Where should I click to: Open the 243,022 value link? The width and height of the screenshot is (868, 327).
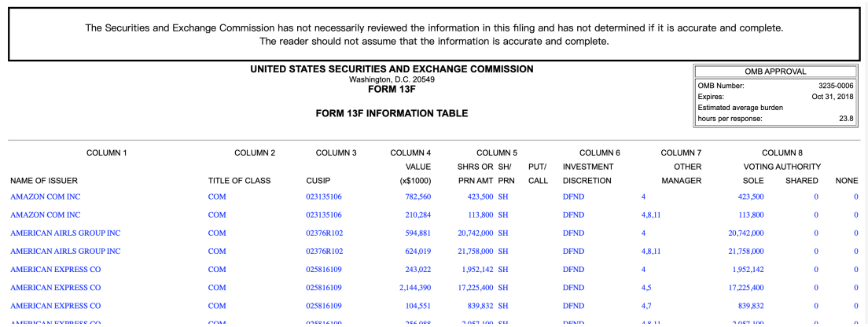click(415, 270)
